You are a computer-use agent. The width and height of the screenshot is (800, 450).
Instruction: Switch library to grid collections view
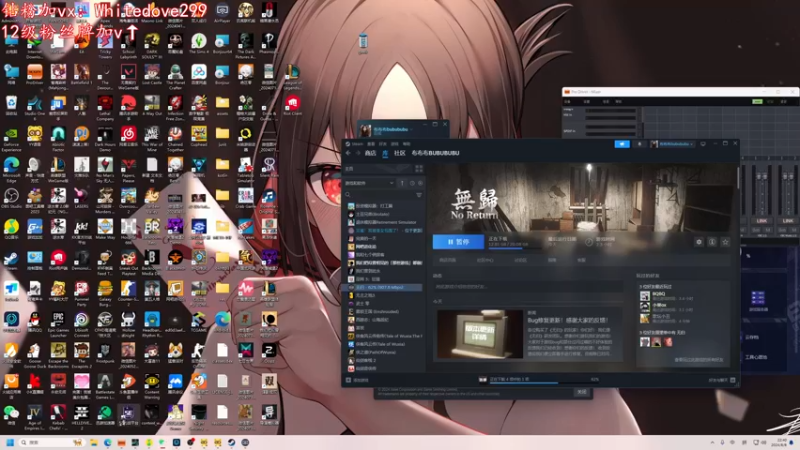click(x=419, y=168)
